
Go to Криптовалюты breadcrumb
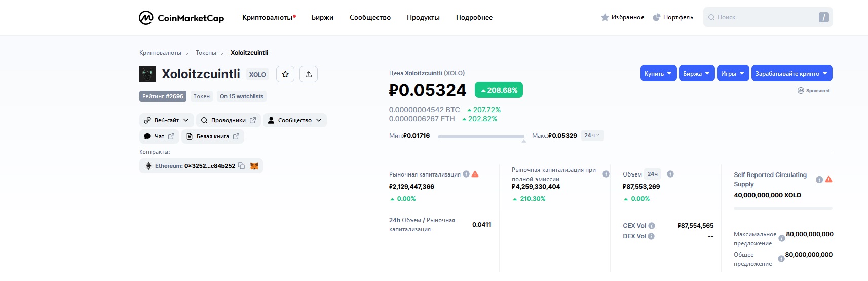point(160,53)
